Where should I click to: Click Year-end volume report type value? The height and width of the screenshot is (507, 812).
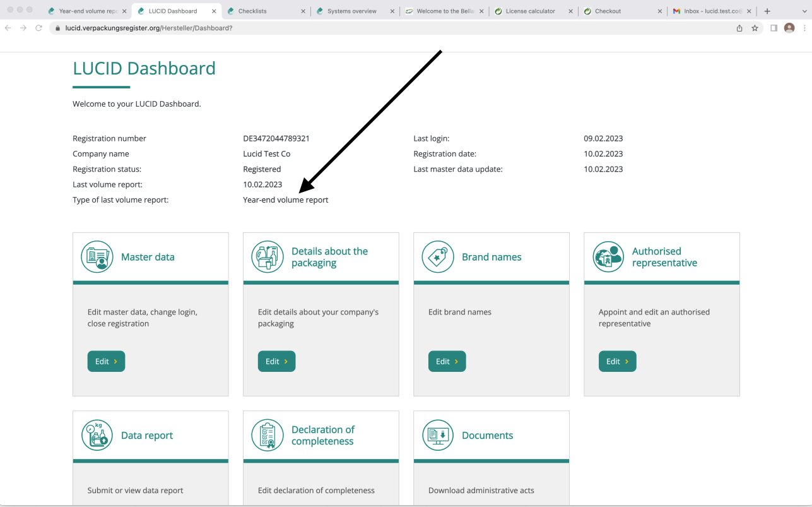286,200
